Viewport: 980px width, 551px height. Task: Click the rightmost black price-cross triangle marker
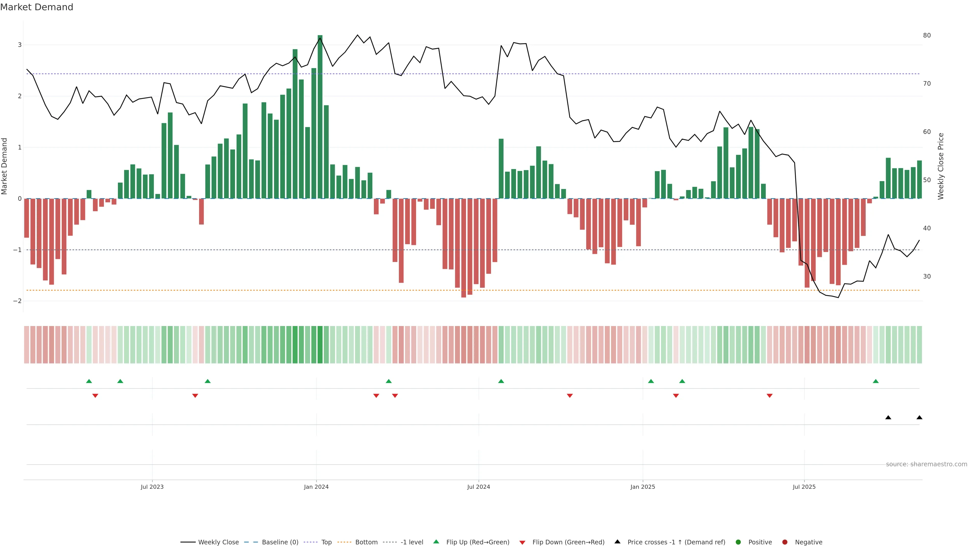pyautogui.click(x=920, y=418)
